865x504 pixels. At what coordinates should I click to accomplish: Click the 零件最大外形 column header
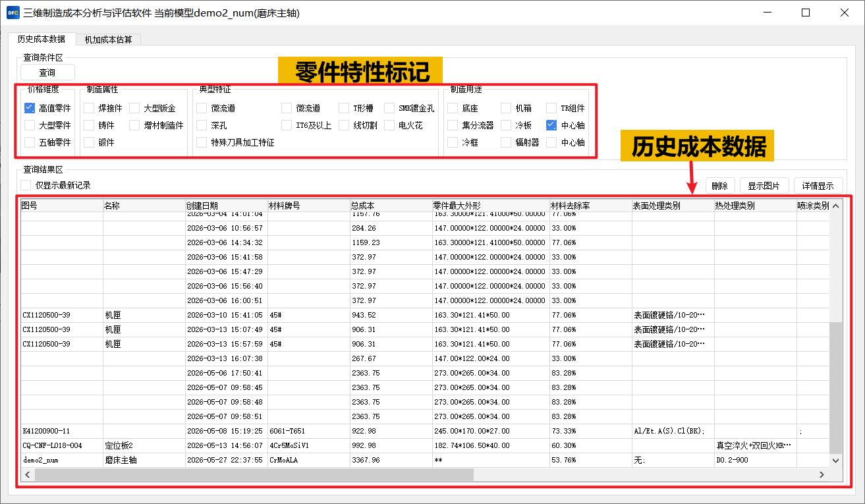point(491,206)
